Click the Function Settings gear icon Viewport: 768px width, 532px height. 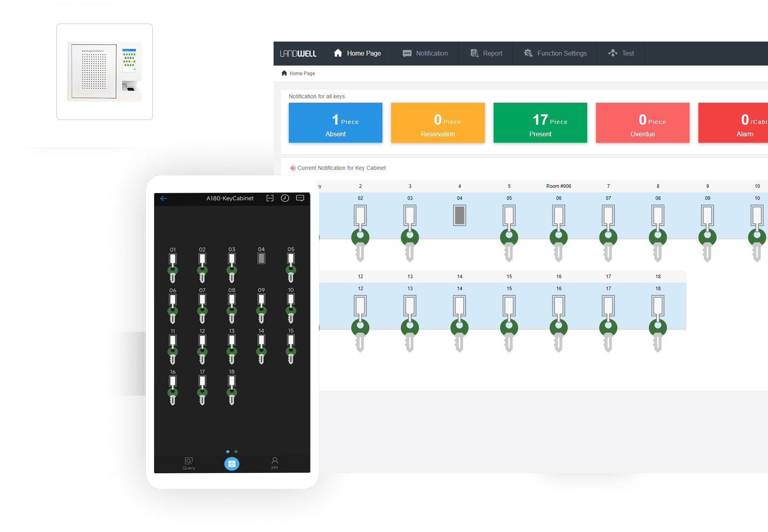527,53
